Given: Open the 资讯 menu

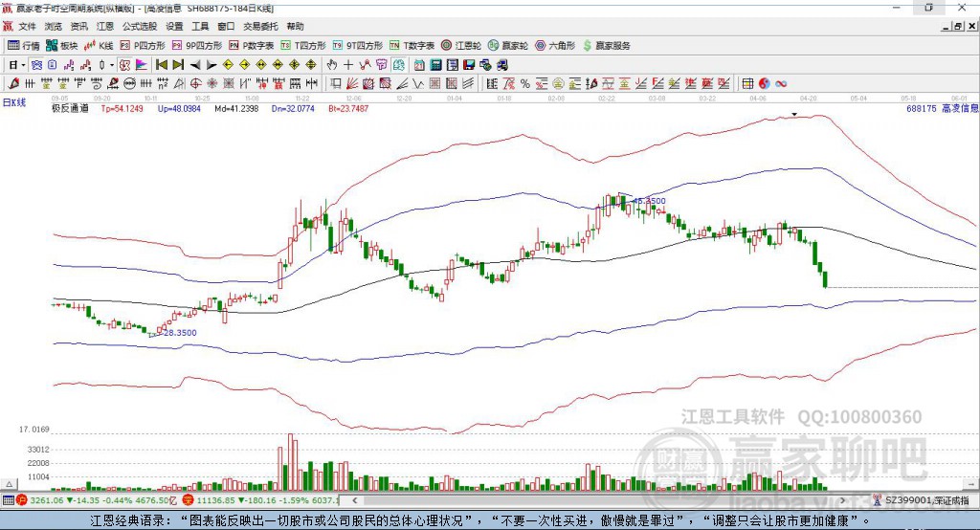Looking at the screenshot, I should (78, 26).
